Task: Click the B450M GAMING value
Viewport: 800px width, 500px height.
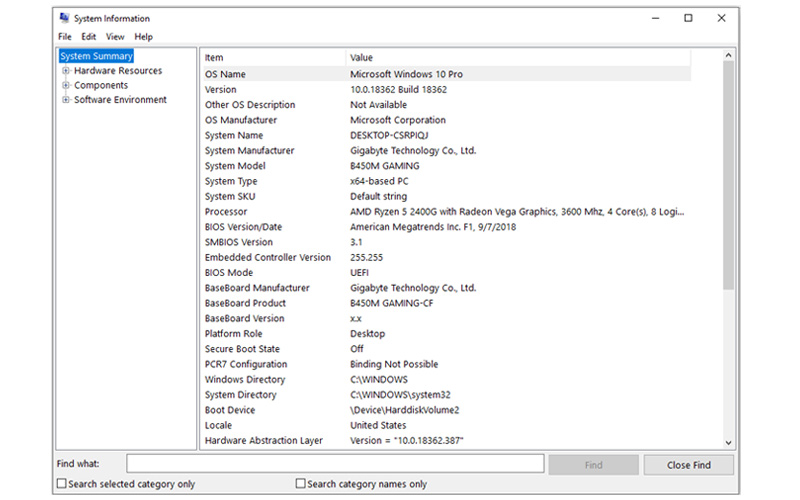Action: pyautogui.click(x=385, y=166)
